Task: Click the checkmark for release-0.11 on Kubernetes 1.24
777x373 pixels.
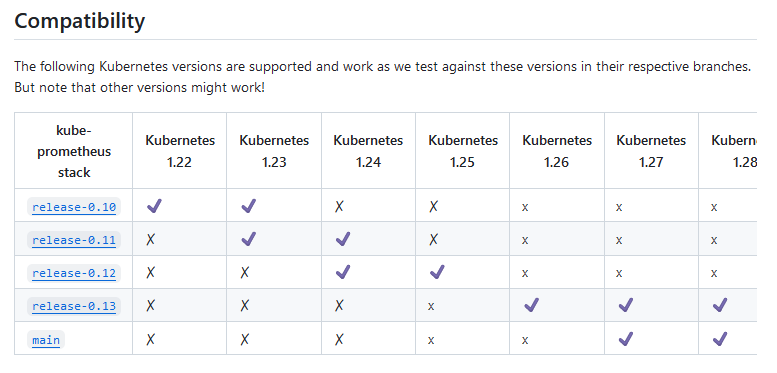Action: tap(342, 239)
